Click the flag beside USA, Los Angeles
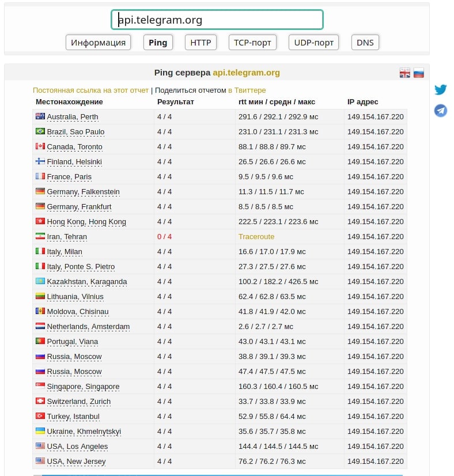 tap(40, 445)
